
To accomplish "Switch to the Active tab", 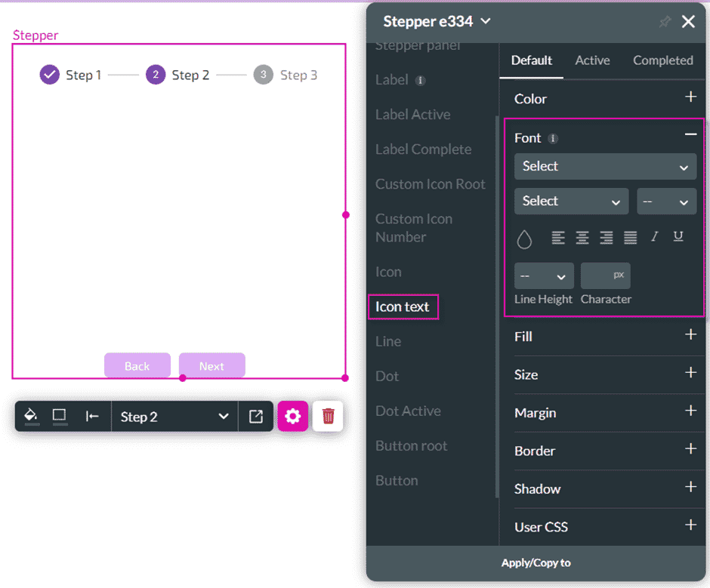I will click(x=592, y=60).
